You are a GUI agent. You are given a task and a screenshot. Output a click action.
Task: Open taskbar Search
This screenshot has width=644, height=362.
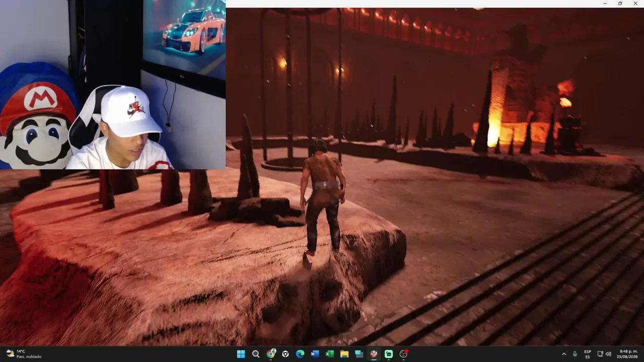256,354
